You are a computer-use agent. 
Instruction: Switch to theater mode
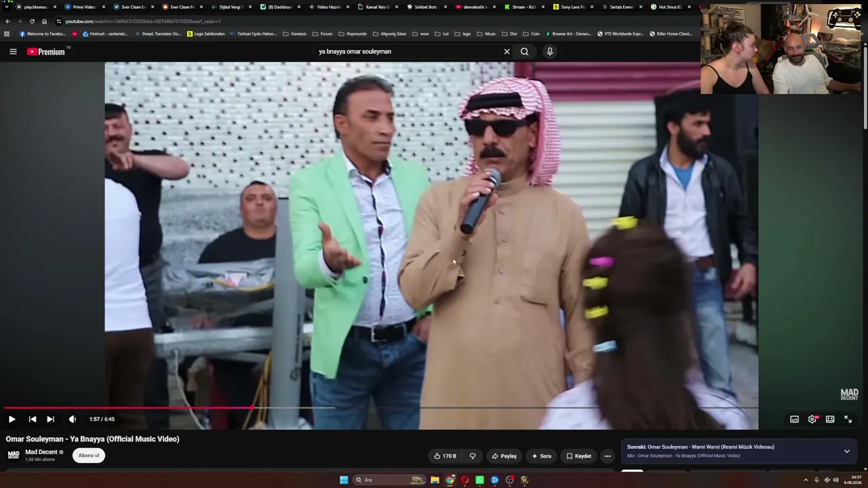click(830, 420)
